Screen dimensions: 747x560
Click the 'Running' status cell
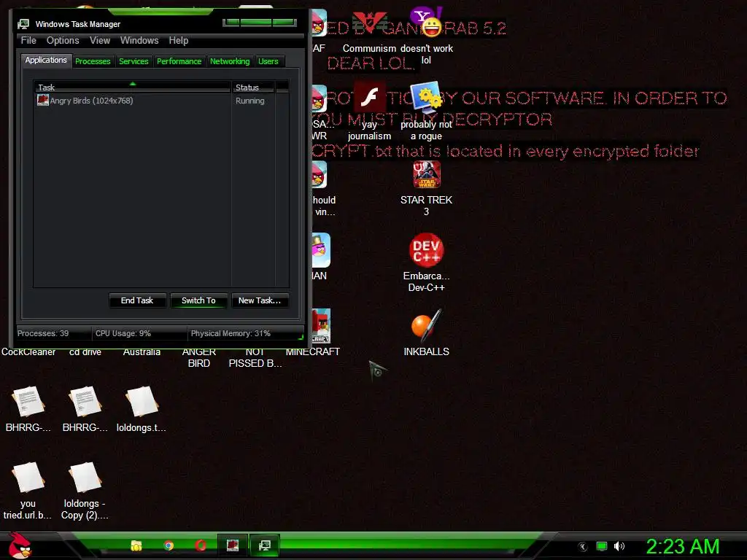(250, 101)
